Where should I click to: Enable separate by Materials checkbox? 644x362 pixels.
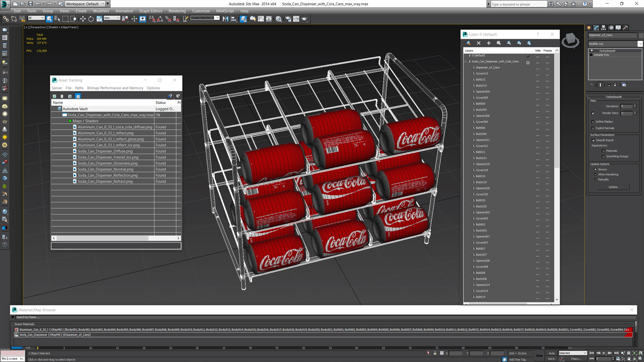click(x=603, y=151)
